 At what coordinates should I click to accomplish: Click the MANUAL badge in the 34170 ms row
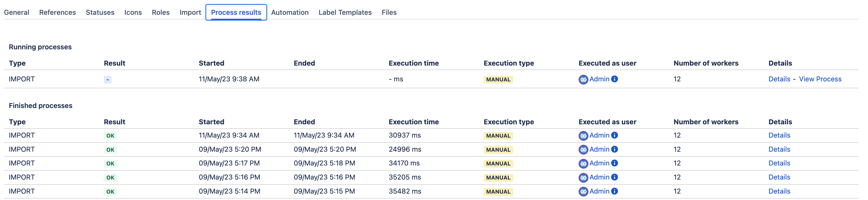pyautogui.click(x=498, y=164)
